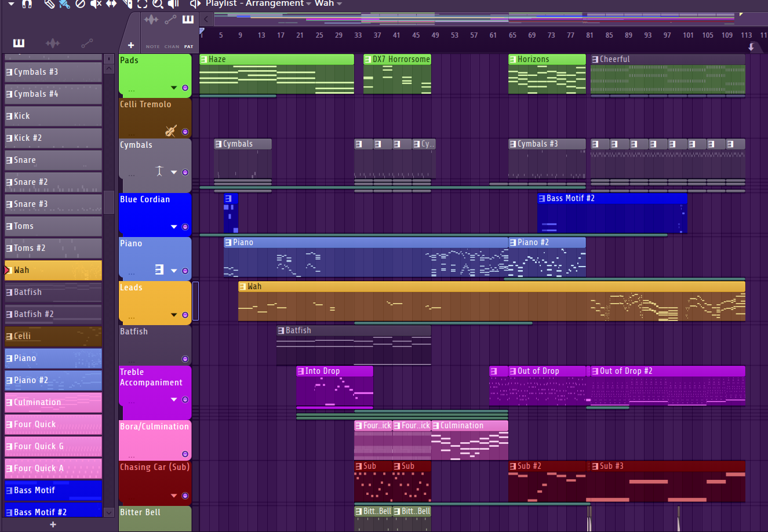Select the Slip tool with double arrows

tap(111, 3)
